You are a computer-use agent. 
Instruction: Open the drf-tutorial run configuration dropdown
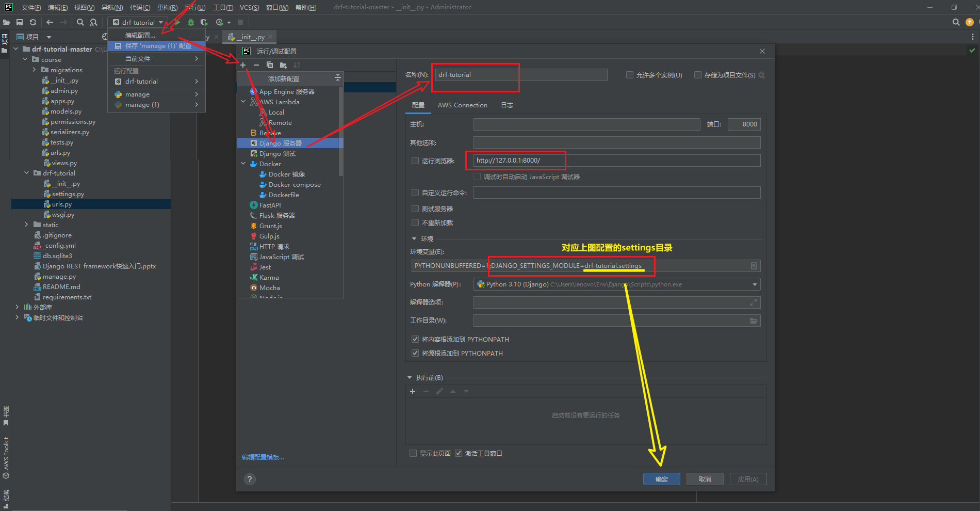[x=138, y=22]
